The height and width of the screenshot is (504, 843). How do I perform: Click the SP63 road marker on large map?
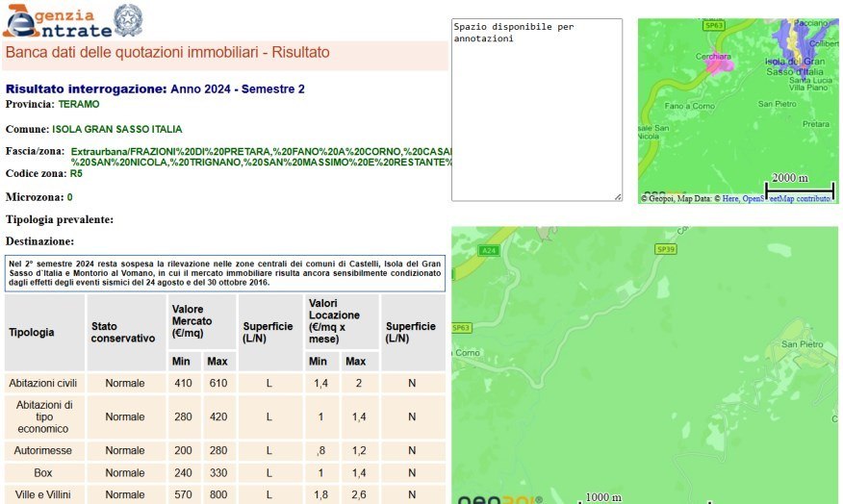point(462,327)
